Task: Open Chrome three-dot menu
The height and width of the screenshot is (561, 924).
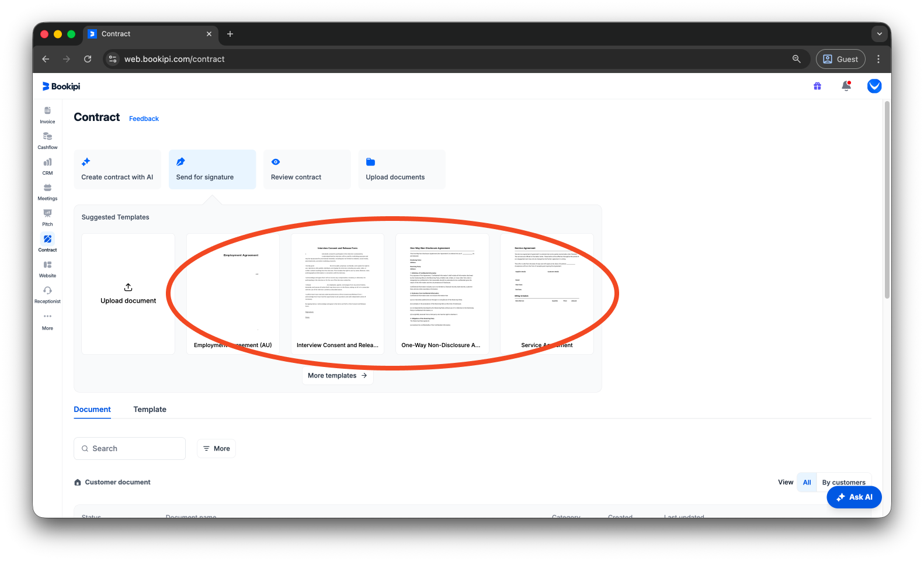Action: click(878, 59)
